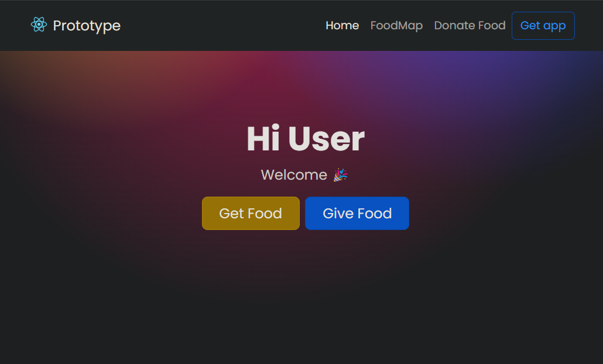603x364 pixels.
Task: Select Donate Food in the navbar
Action: pyautogui.click(x=470, y=25)
